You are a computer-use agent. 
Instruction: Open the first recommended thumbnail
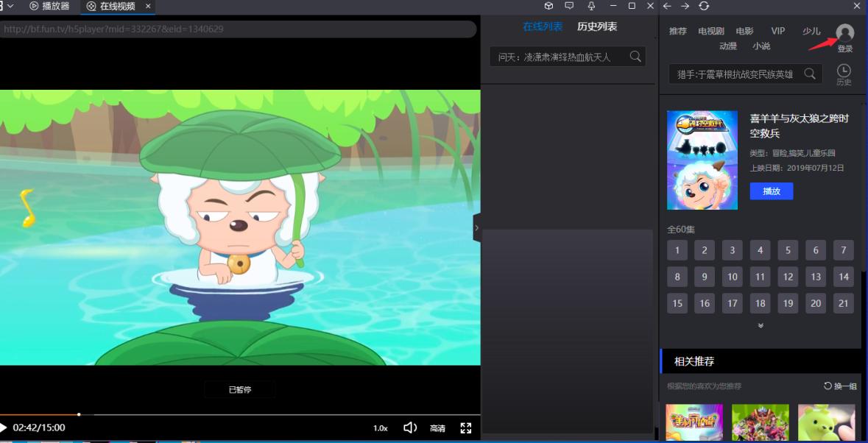click(x=694, y=422)
